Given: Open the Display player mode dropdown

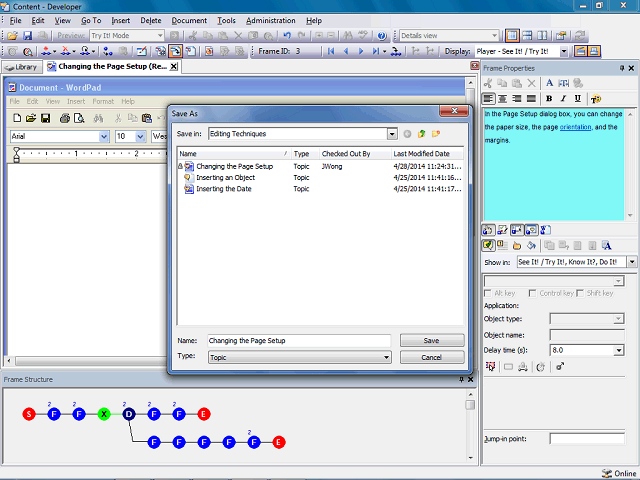Looking at the screenshot, I should point(564,51).
